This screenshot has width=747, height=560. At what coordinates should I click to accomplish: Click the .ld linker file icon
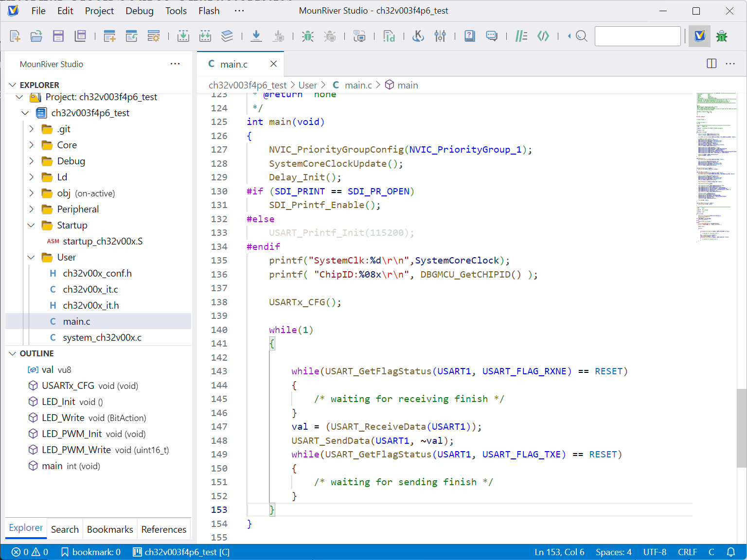tap(389, 36)
